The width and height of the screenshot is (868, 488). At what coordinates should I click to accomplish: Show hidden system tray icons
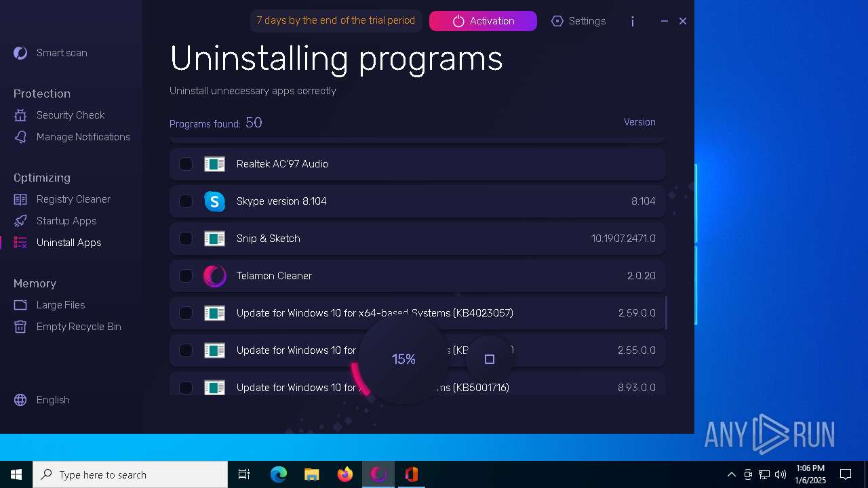point(731,474)
